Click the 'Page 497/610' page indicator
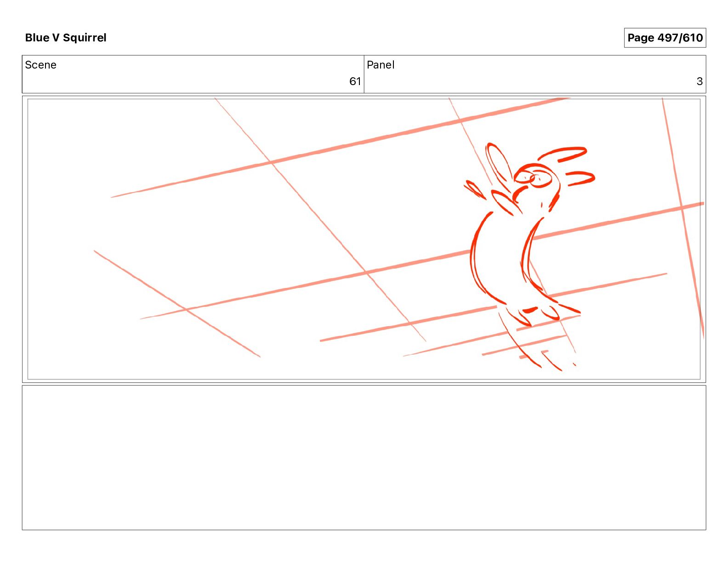The width and height of the screenshot is (728, 563). coord(665,38)
